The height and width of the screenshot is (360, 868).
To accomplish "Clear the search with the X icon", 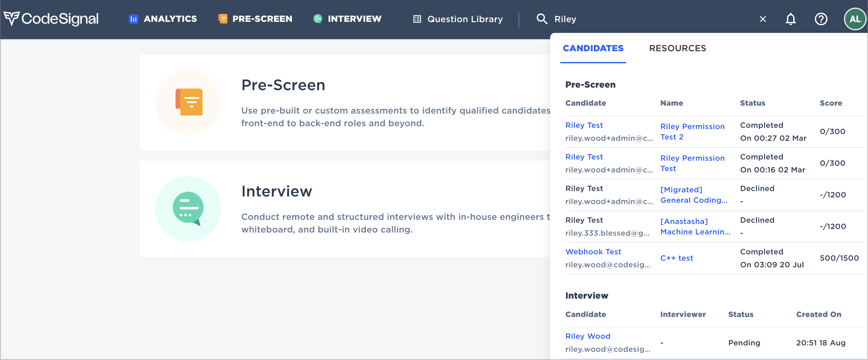I will tap(763, 19).
